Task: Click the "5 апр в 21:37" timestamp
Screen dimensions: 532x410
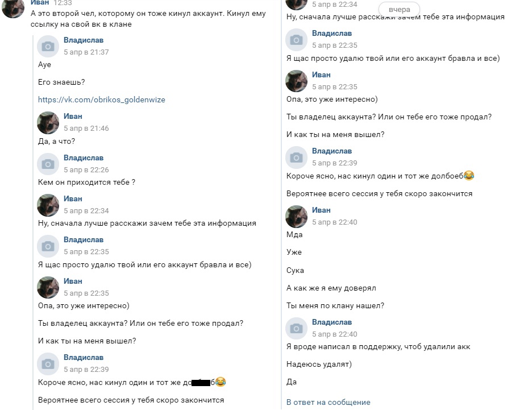Action: click(86, 52)
